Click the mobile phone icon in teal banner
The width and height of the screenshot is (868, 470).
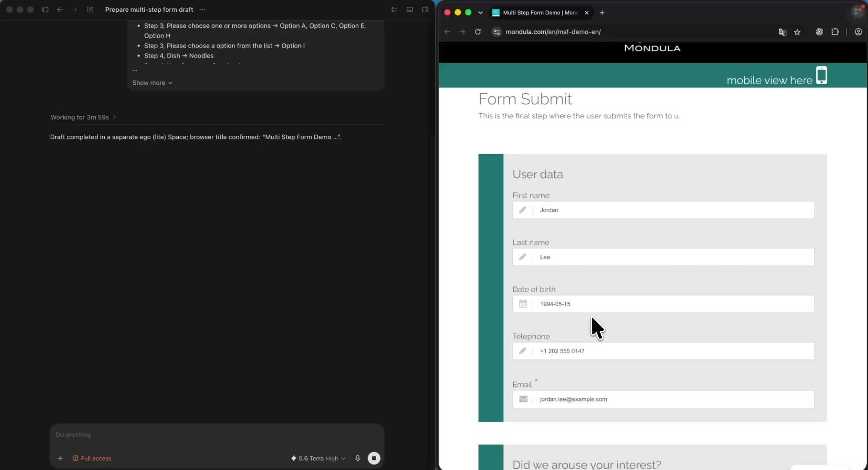(821, 75)
